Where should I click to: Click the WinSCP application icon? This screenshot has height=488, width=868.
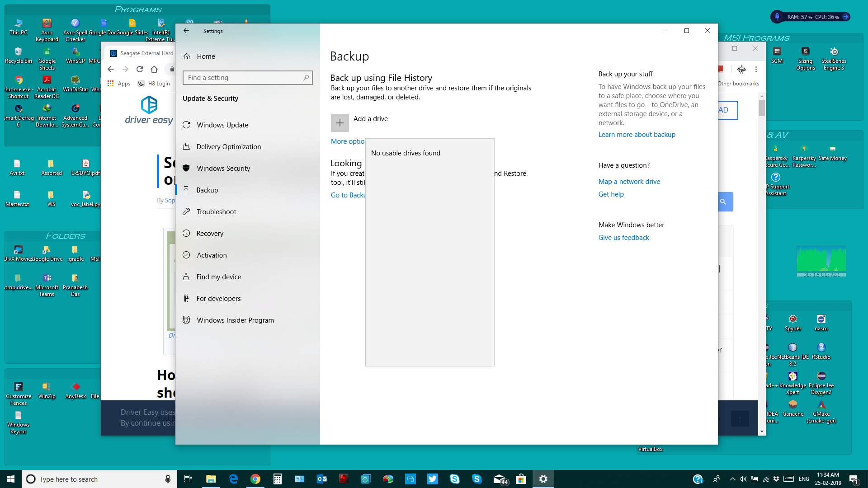[x=75, y=51]
